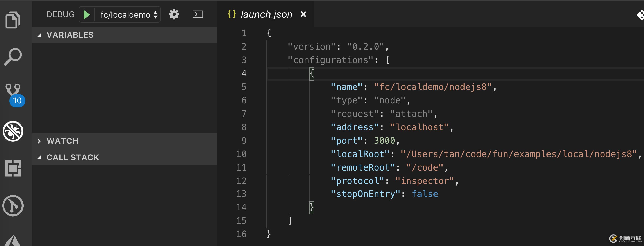Open the Explorer files icon
644x246 pixels.
tap(13, 20)
